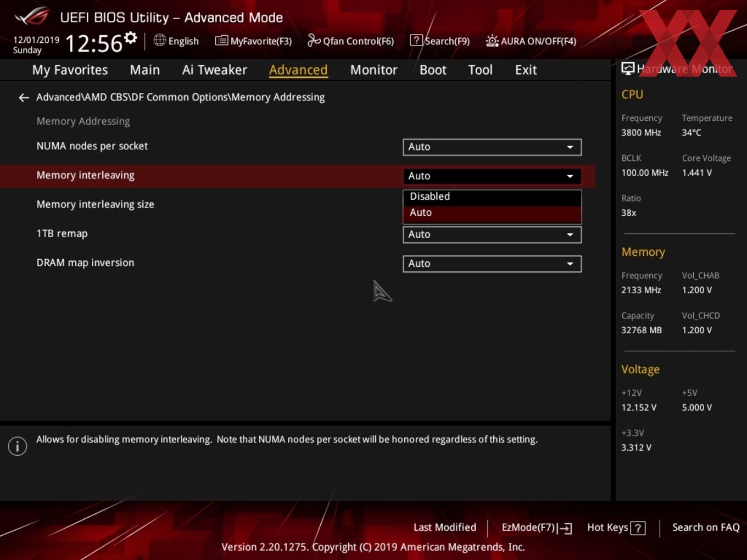Click the CPU frequency value 3800 MHz

point(641,132)
